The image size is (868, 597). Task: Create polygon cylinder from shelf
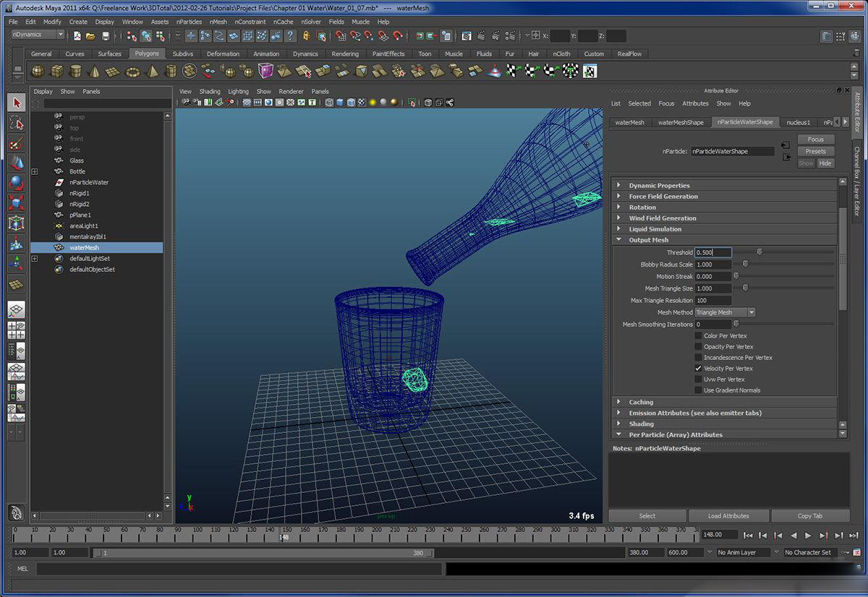pos(76,71)
